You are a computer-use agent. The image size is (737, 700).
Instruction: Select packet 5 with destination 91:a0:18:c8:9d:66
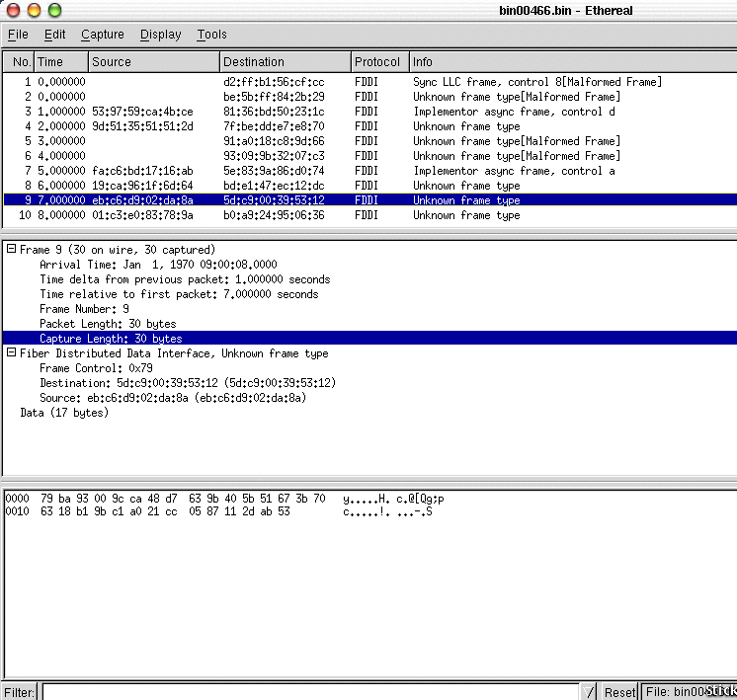pos(369,141)
